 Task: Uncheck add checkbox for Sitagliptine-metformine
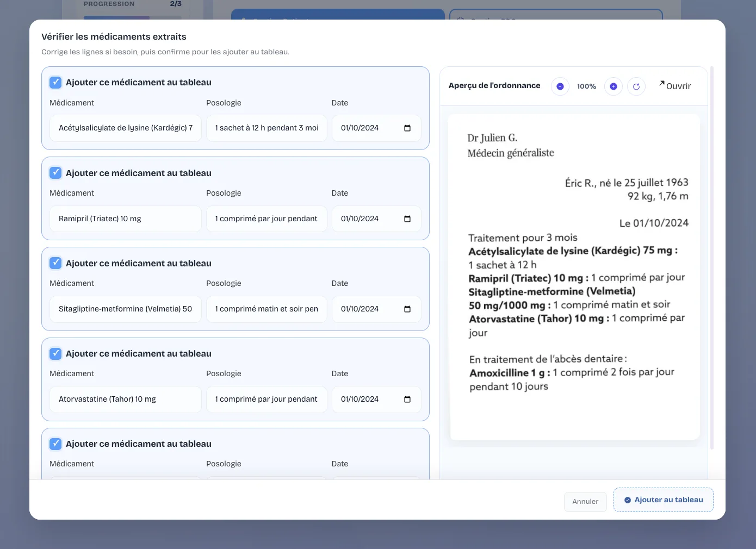coord(55,263)
